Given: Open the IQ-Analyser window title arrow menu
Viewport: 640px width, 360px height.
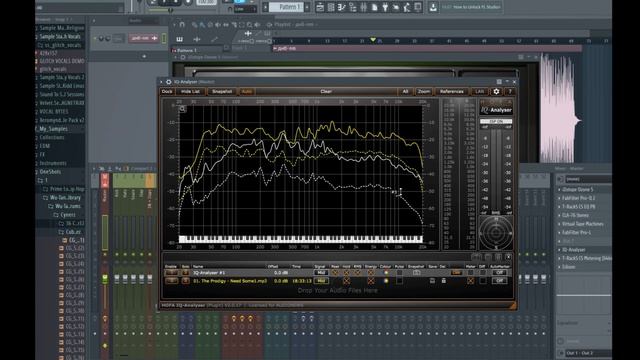Looking at the screenshot, I should [162, 82].
